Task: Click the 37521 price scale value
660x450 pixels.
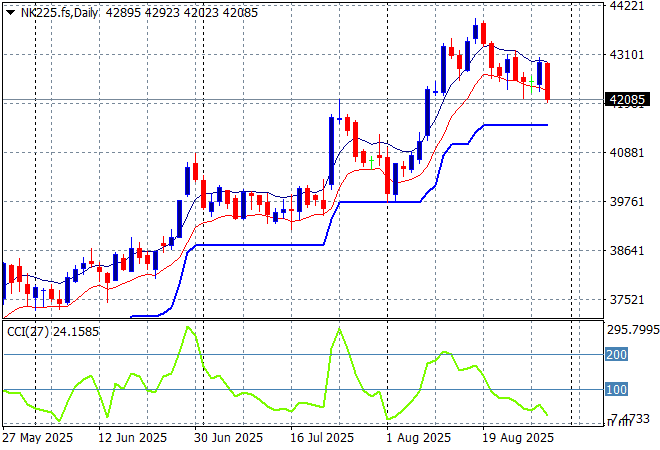Action: pos(627,300)
